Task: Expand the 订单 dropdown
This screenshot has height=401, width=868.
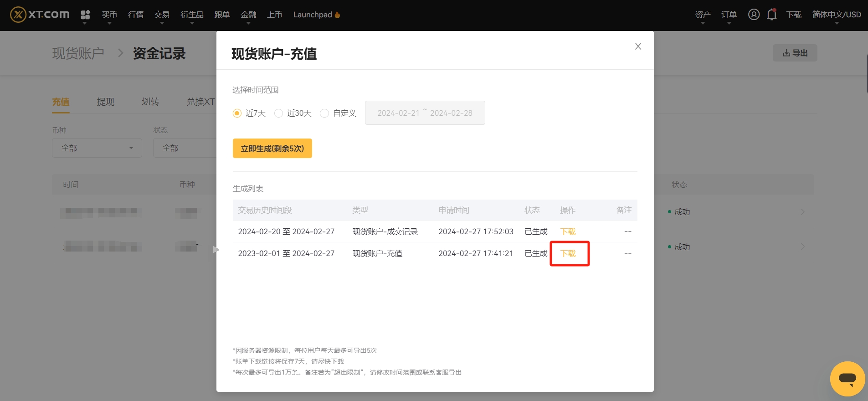Action: click(729, 15)
